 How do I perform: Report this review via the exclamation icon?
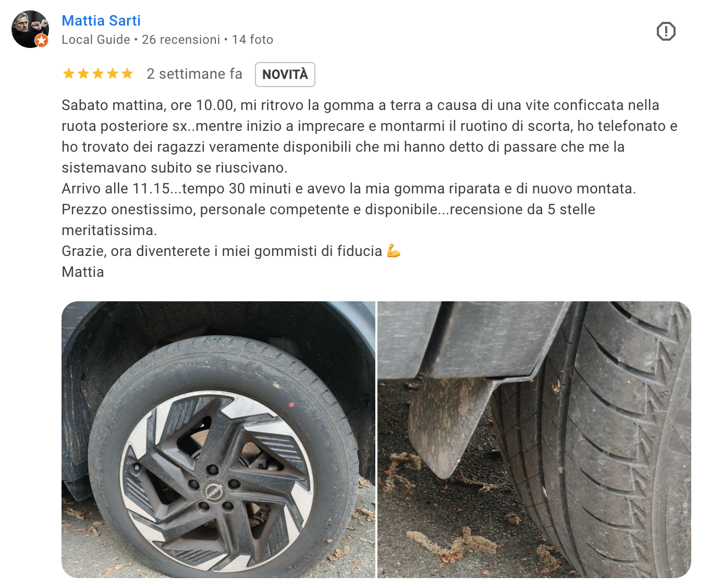[x=666, y=31]
